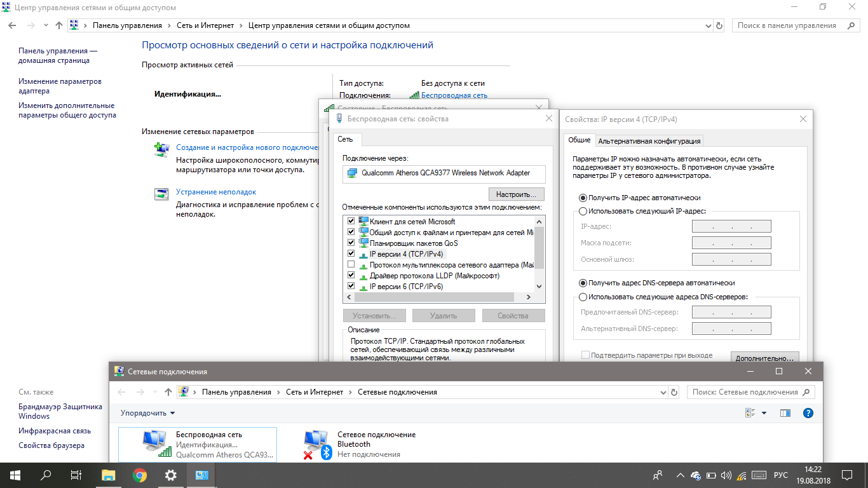This screenshot has width=868, height=488.
Task: Refresh the Network and Sharing Center address bar
Action: (719, 25)
